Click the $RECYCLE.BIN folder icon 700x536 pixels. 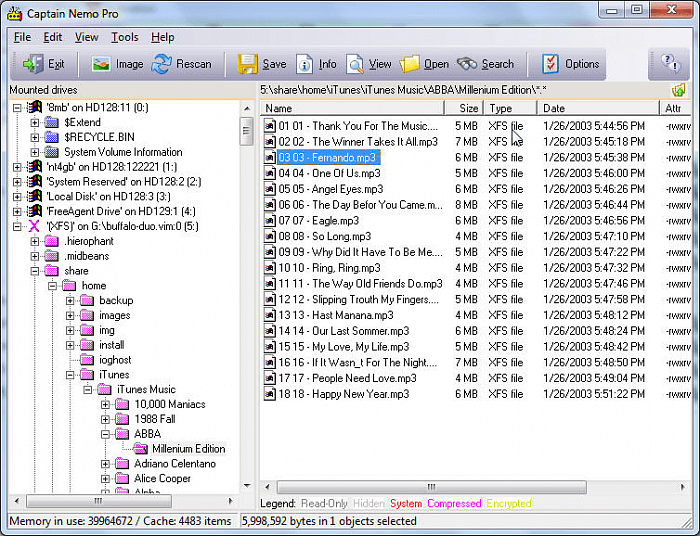pos(52,137)
